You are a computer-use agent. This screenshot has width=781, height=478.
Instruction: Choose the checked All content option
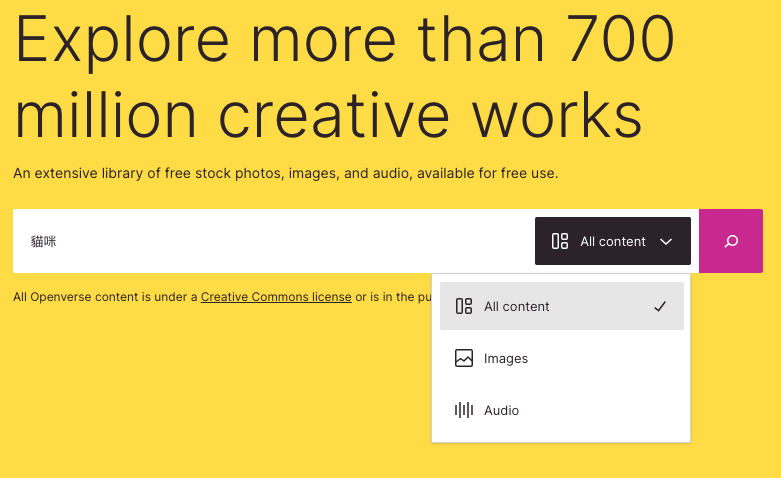point(562,306)
